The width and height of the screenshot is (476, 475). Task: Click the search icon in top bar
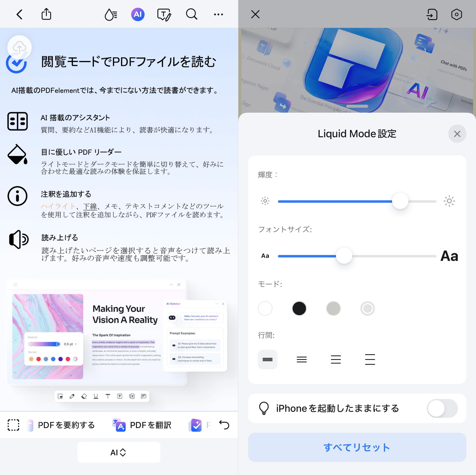[x=192, y=14]
